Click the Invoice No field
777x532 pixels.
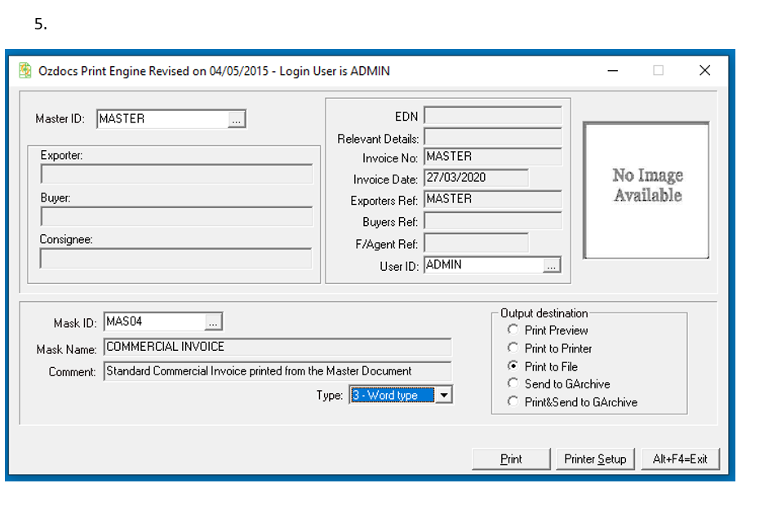pyautogui.click(x=493, y=157)
